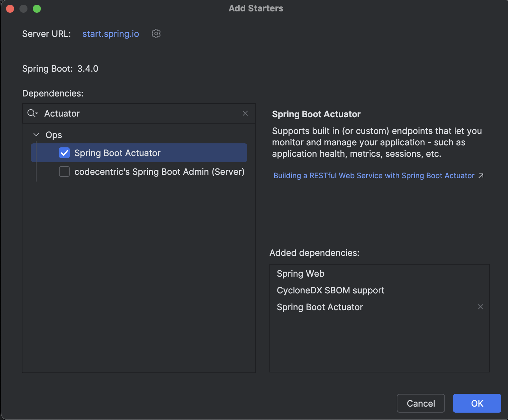The image size is (508, 420).
Task: Dismiss the dialog with Cancel
Action: click(x=421, y=403)
